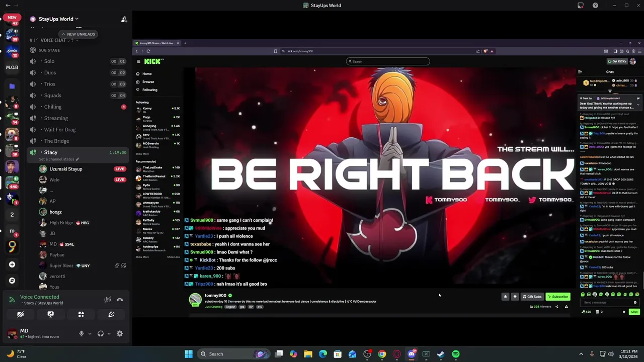Click the Kick search field
The width and height of the screenshot is (644, 362).
[388, 61]
